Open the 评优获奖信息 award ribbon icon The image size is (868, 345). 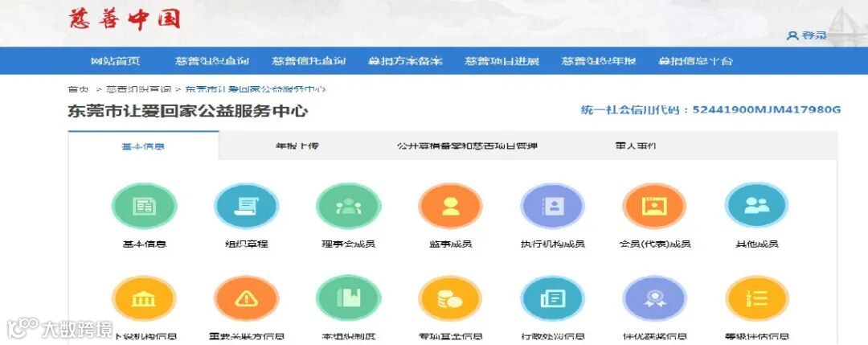click(654, 298)
